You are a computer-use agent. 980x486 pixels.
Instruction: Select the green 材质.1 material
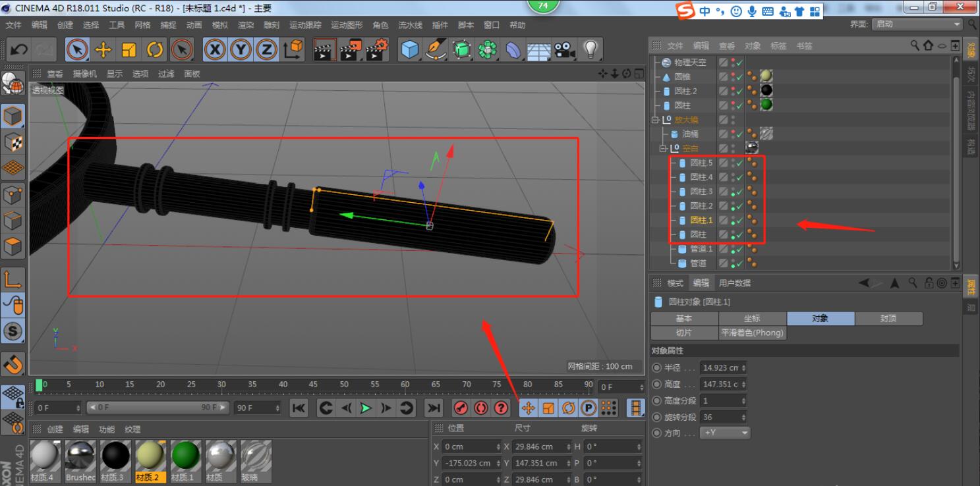click(x=186, y=461)
